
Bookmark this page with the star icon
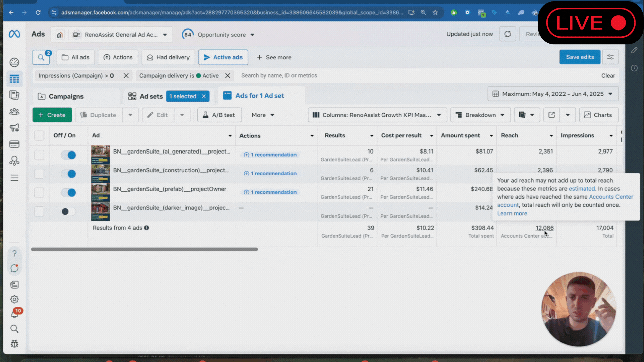coord(435,12)
